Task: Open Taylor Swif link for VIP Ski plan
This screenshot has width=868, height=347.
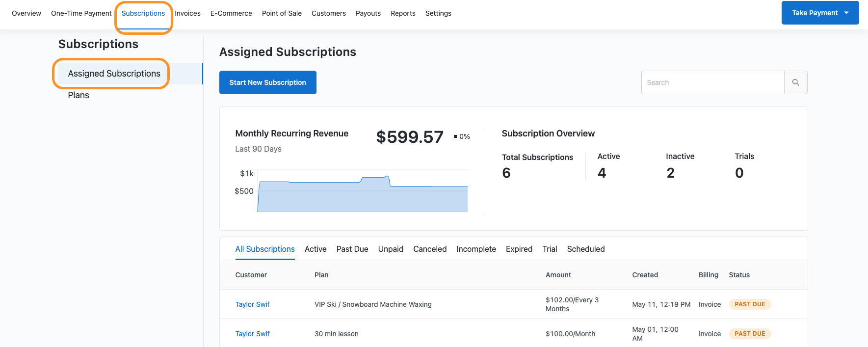Action: pos(252,304)
